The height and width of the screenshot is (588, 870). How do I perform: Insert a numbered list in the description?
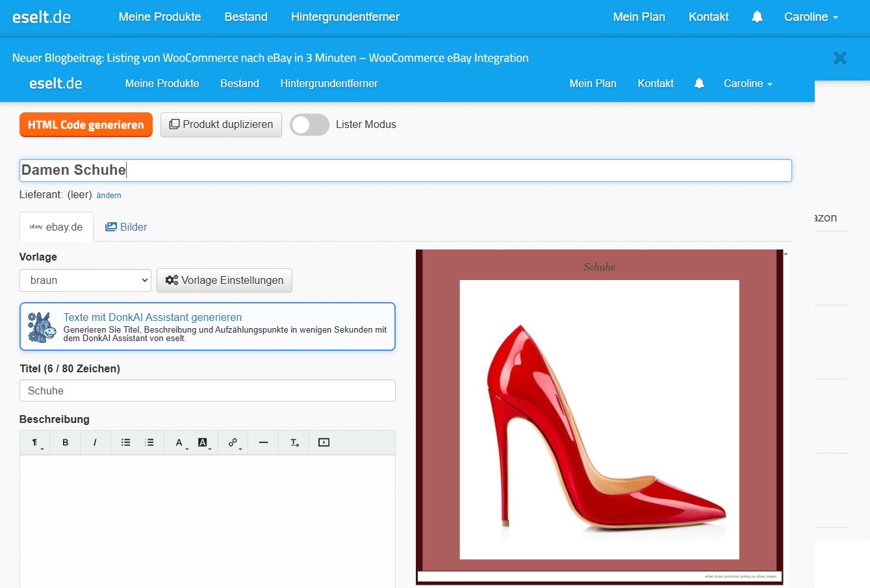tap(149, 442)
